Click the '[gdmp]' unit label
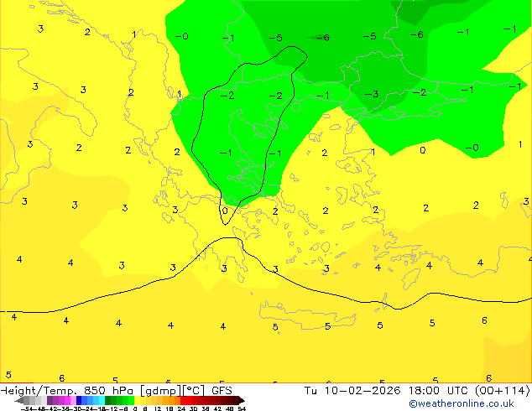 pos(161,391)
